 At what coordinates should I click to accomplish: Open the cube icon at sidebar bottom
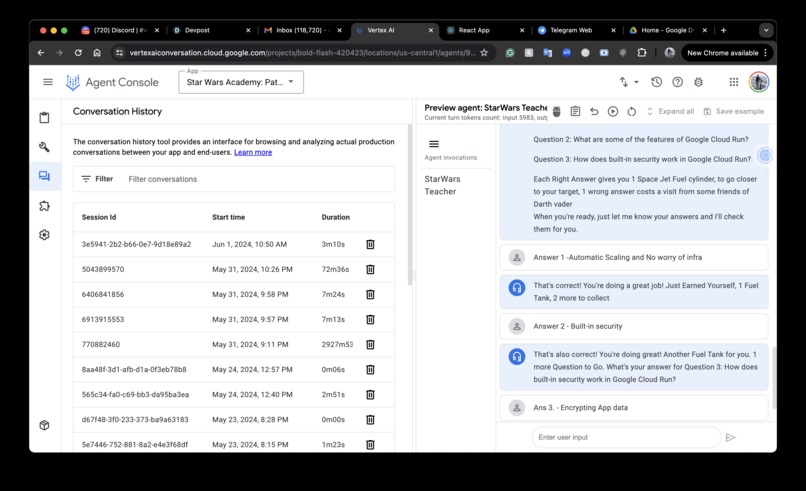45,425
